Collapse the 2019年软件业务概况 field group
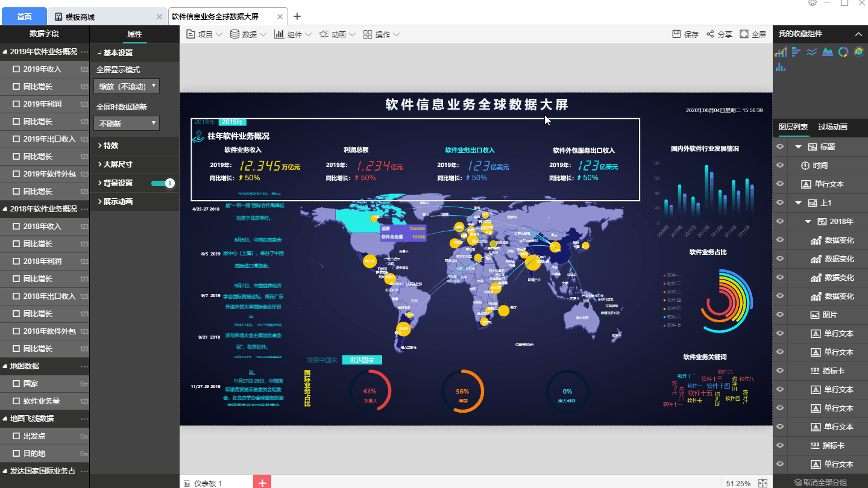The image size is (868, 488). point(5,52)
